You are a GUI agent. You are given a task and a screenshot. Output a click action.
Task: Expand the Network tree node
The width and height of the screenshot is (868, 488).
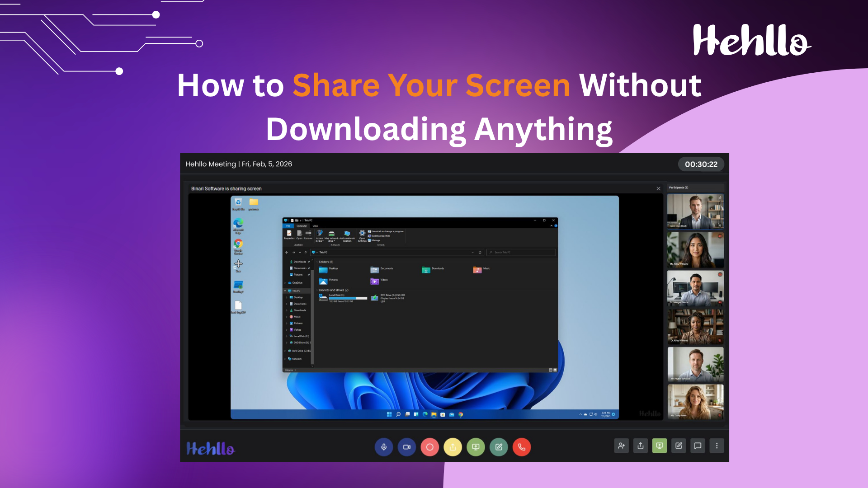click(285, 359)
